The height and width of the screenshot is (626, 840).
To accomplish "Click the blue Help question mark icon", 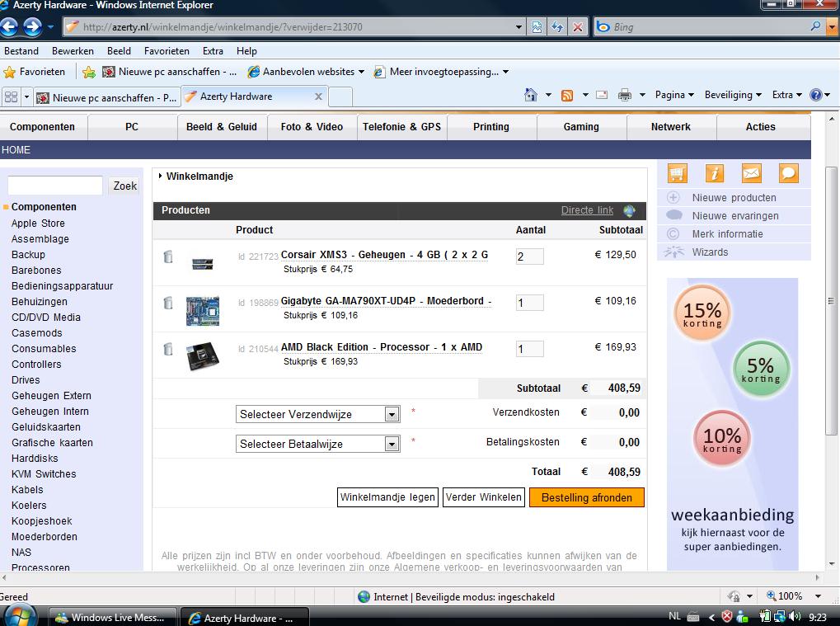I will tap(815, 95).
